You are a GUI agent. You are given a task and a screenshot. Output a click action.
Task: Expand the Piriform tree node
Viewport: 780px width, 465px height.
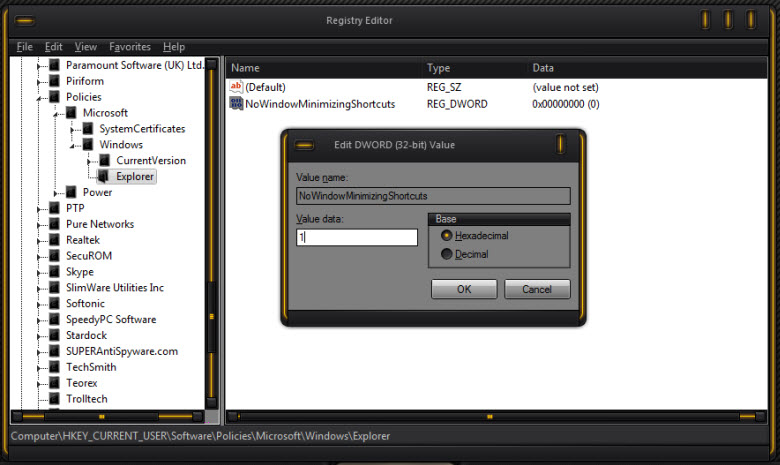point(39,82)
